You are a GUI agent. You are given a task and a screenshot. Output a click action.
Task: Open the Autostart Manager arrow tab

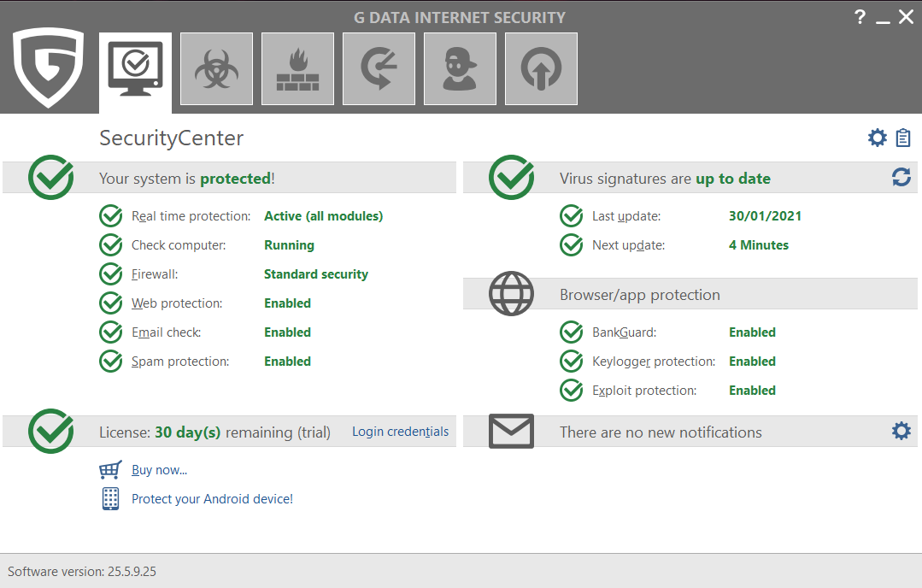click(541, 68)
